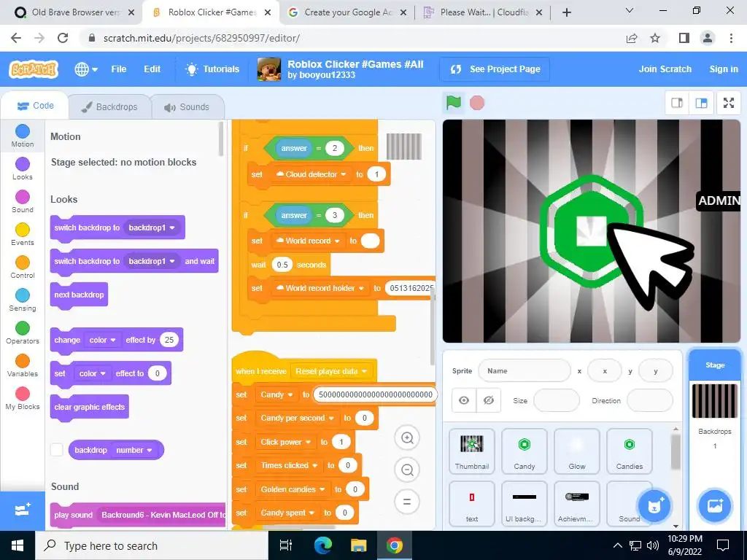Open Tutorials from the menu bar

[212, 69]
